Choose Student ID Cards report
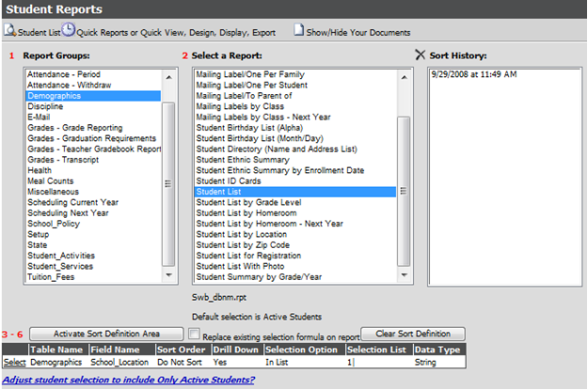Image resolution: width=588 pixels, height=390 pixels. pyautogui.click(x=295, y=181)
